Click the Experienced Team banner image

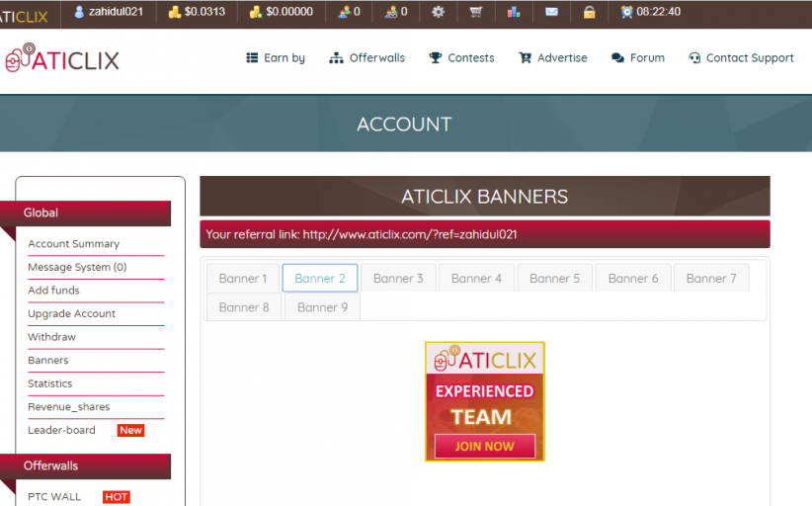click(x=484, y=401)
